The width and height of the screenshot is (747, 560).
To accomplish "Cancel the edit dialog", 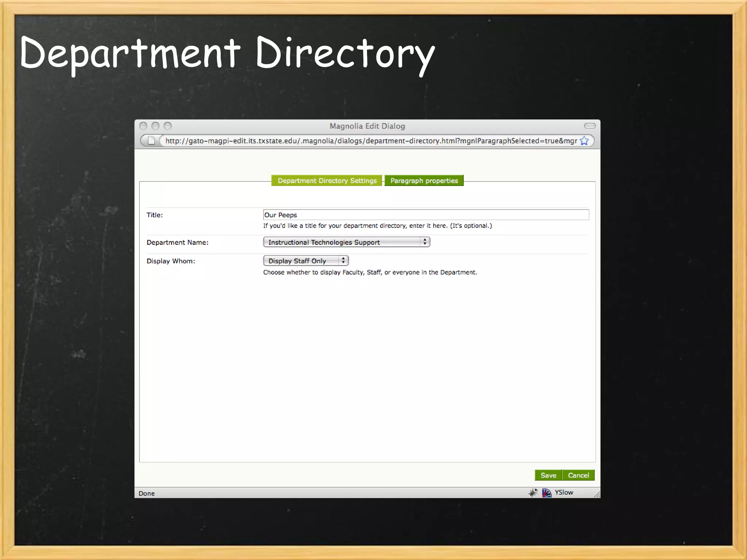I will tap(578, 475).
